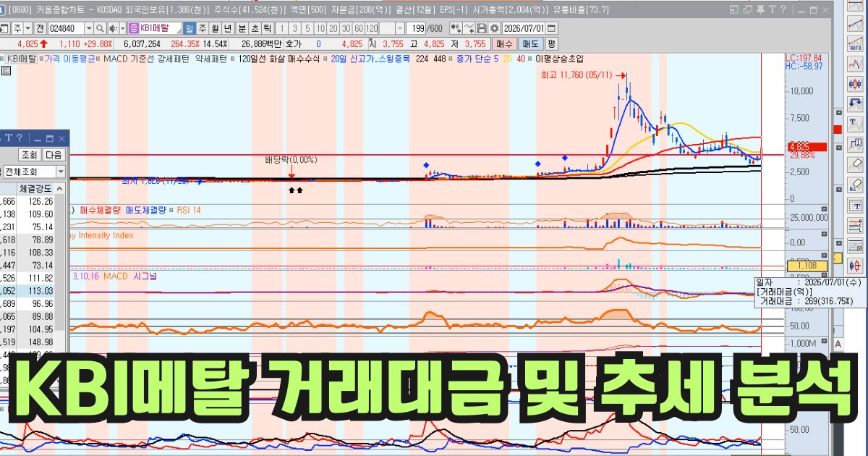
Task: Open the calendar date picker icon
Action: point(551,28)
